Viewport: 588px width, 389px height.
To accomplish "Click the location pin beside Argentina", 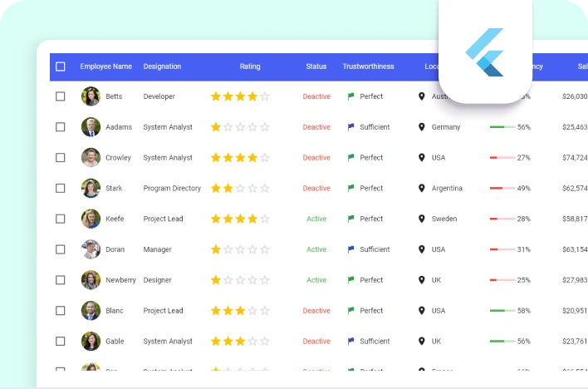I will (421, 189).
